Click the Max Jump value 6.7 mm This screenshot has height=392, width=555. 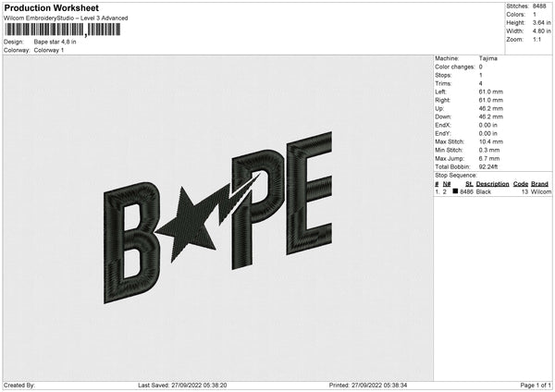(489, 158)
